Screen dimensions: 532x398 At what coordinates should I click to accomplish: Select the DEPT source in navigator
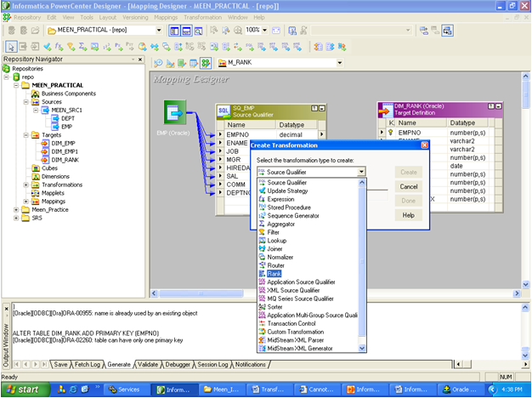(x=67, y=118)
